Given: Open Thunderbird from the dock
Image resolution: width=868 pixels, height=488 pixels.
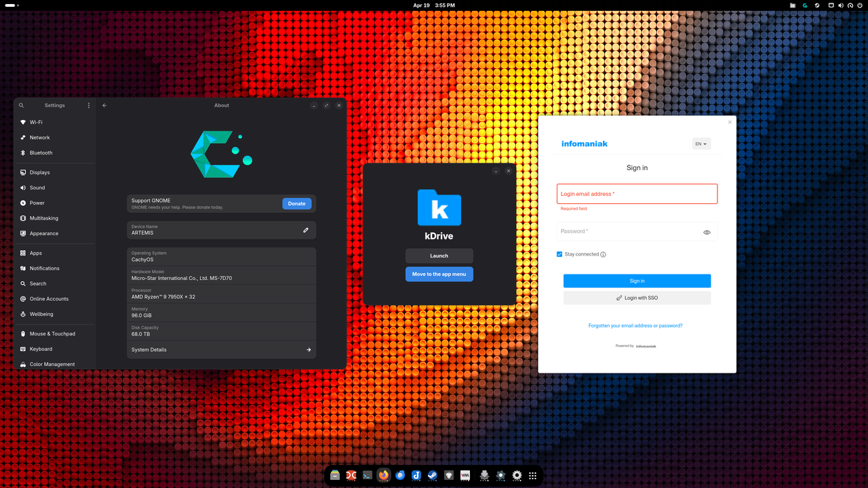Looking at the screenshot, I should 400,476.
